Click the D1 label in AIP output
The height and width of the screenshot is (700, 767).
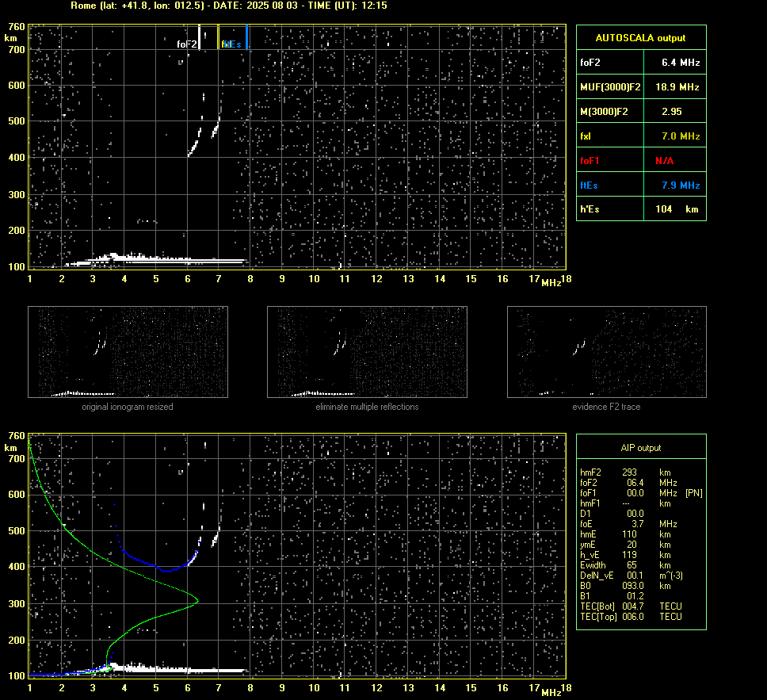(585, 514)
